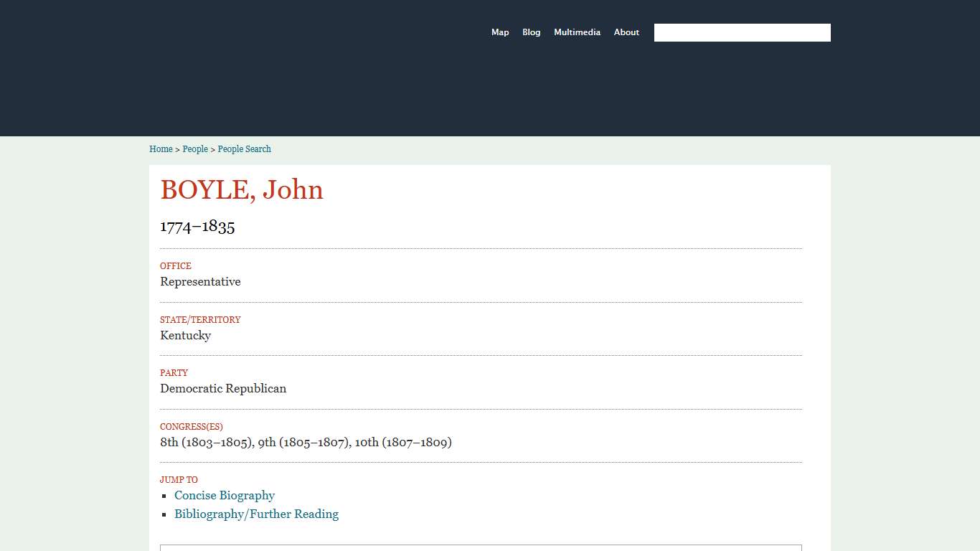Open People from the breadcrumb trail
Image resolution: width=980 pixels, height=551 pixels.
click(x=195, y=149)
